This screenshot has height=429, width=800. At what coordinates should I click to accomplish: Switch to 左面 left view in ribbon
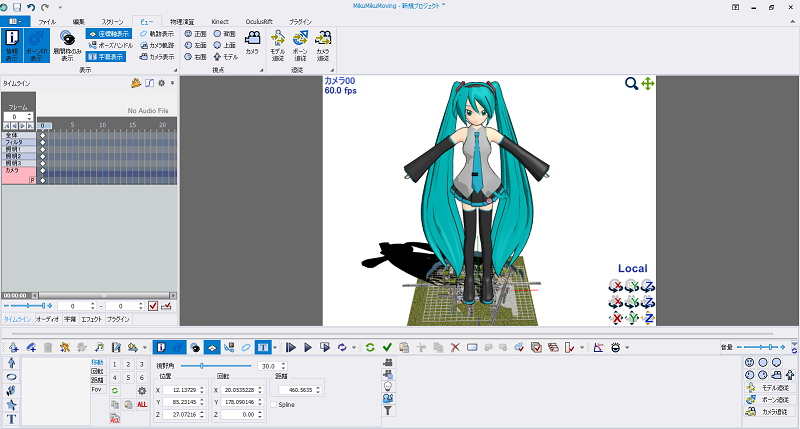click(195, 45)
